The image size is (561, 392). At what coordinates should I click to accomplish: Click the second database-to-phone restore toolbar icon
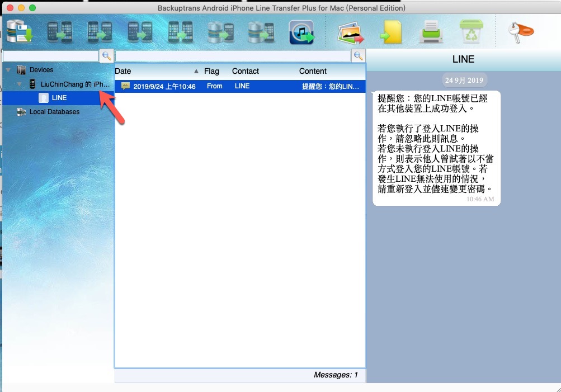coord(261,32)
